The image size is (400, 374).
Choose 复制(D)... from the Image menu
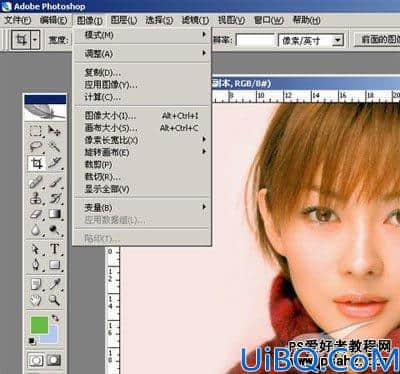click(142, 72)
